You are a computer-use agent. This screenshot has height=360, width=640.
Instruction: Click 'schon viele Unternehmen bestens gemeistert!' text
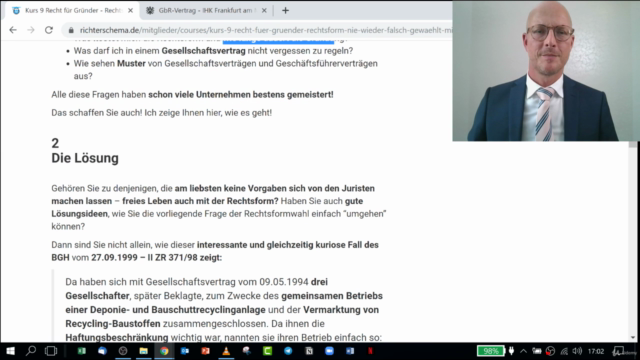coord(240,94)
